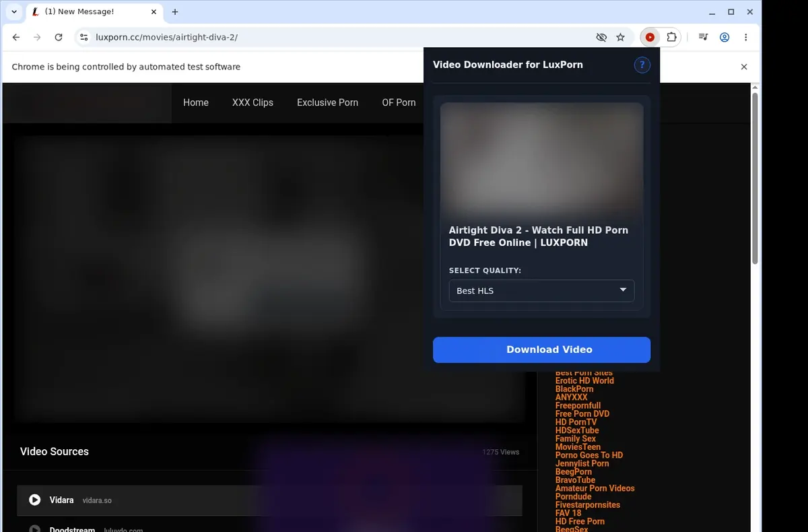
Task: Open the 'Free Porn DVD' sidebar link
Action: point(582,414)
